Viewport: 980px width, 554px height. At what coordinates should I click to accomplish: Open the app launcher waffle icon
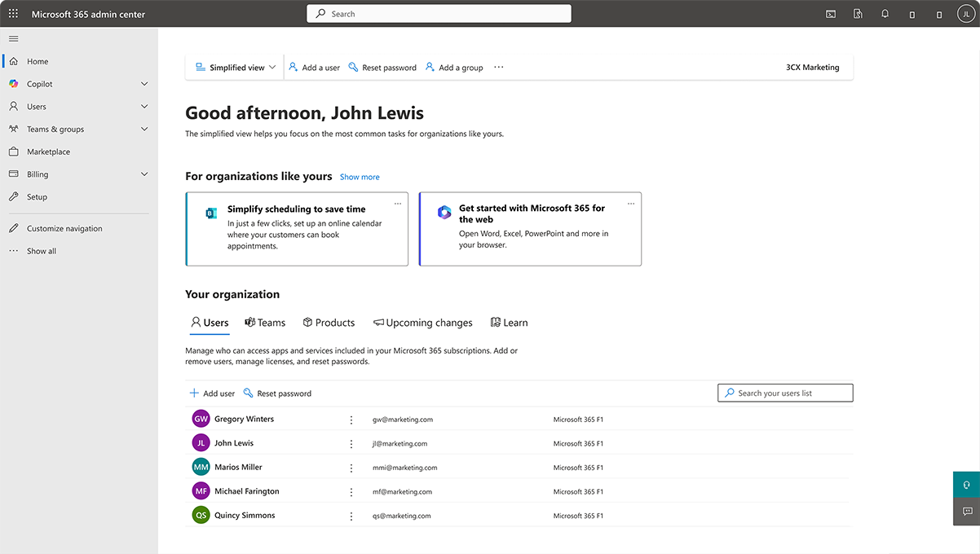tap(13, 14)
